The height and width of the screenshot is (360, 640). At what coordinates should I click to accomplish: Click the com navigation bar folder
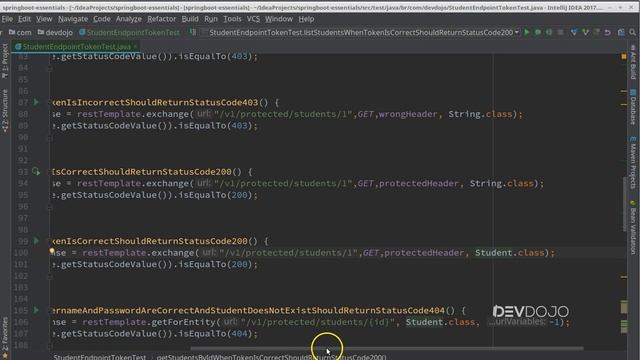(x=20, y=32)
